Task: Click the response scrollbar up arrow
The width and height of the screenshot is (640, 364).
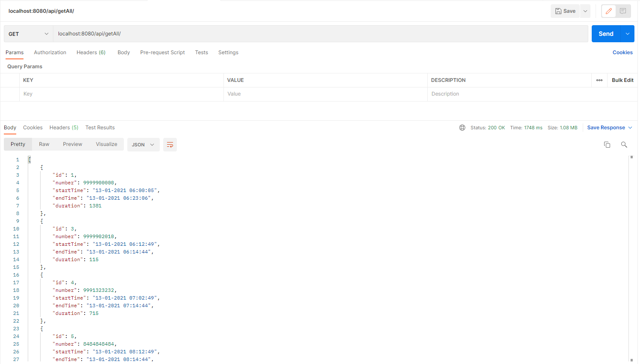Action: click(x=631, y=157)
